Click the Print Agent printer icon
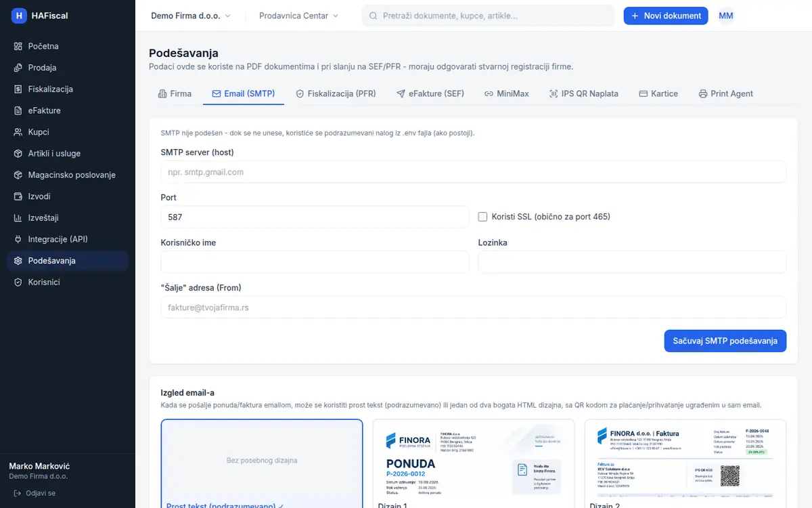 [703, 94]
